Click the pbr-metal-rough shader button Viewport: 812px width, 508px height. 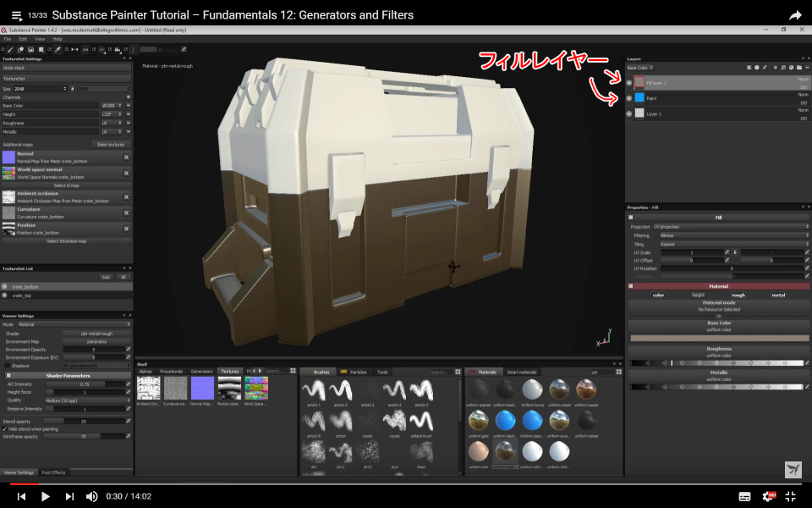coord(96,334)
